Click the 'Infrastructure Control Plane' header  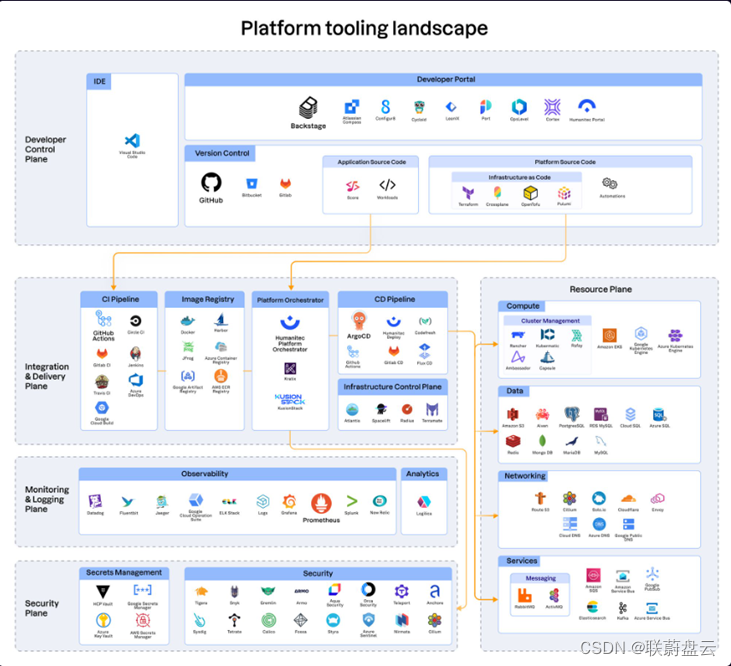coord(392,386)
